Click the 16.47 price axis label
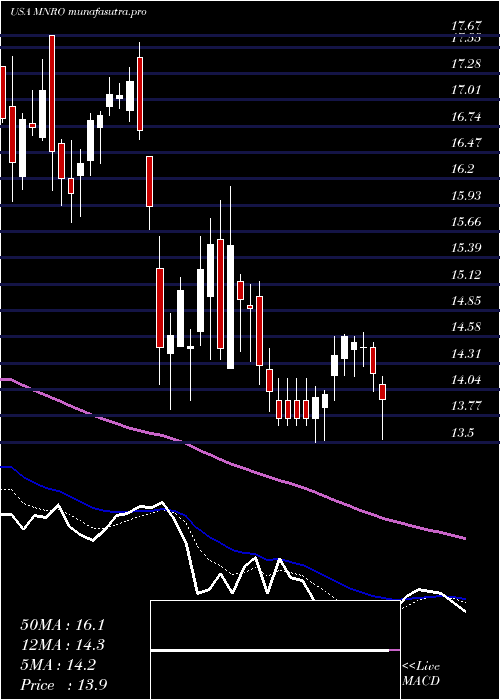500x700 pixels. click(466, 143)
